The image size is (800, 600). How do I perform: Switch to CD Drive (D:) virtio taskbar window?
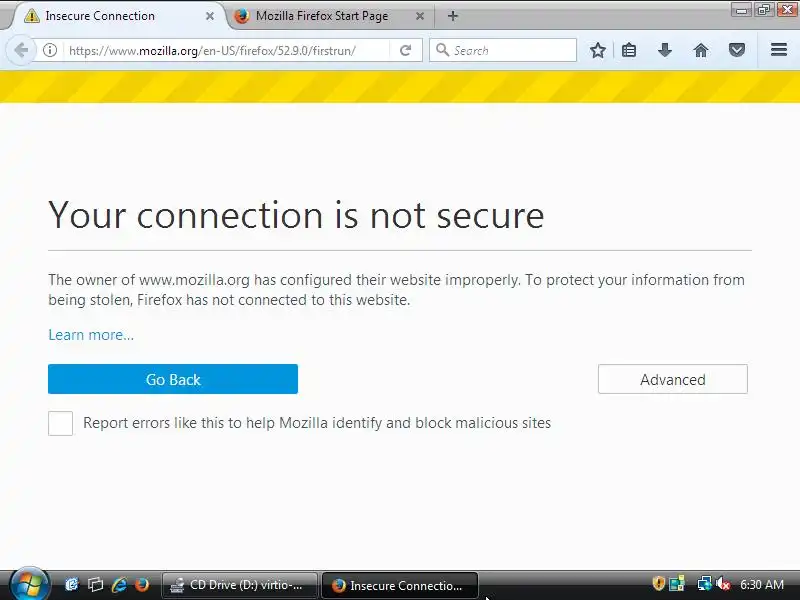(240, 585)
